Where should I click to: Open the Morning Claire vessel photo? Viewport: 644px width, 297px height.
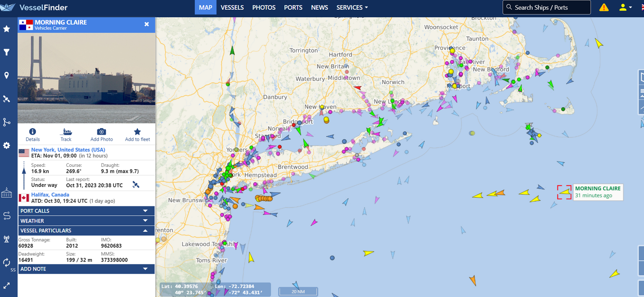[87, 78]
